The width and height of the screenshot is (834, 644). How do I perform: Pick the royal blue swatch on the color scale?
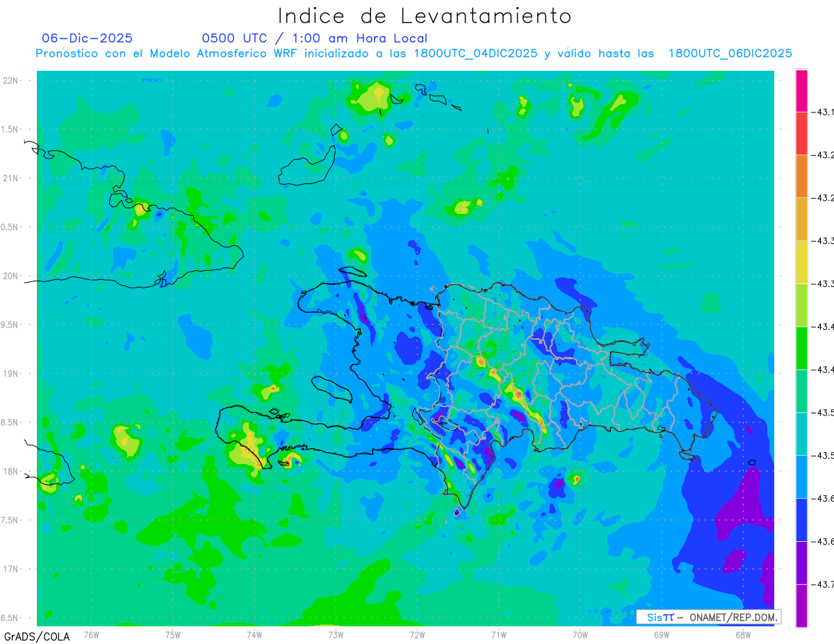pos(801,520)
